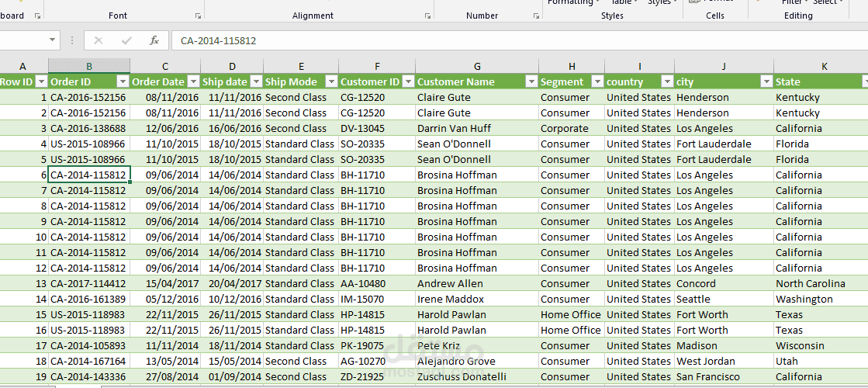
Task: Open the Segment filter dropdown
Action: click(x=598, y=82)
